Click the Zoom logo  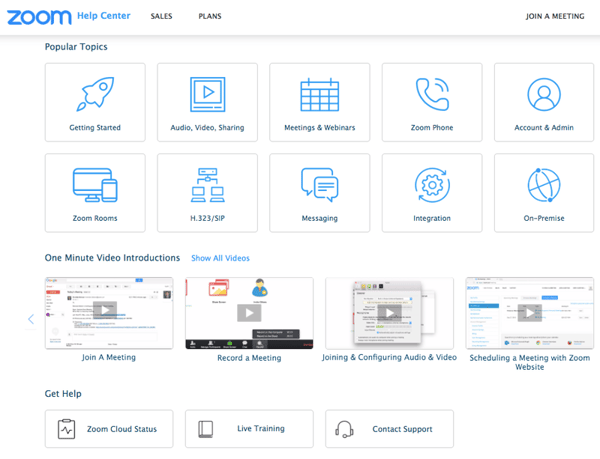[x=39, y=17]
